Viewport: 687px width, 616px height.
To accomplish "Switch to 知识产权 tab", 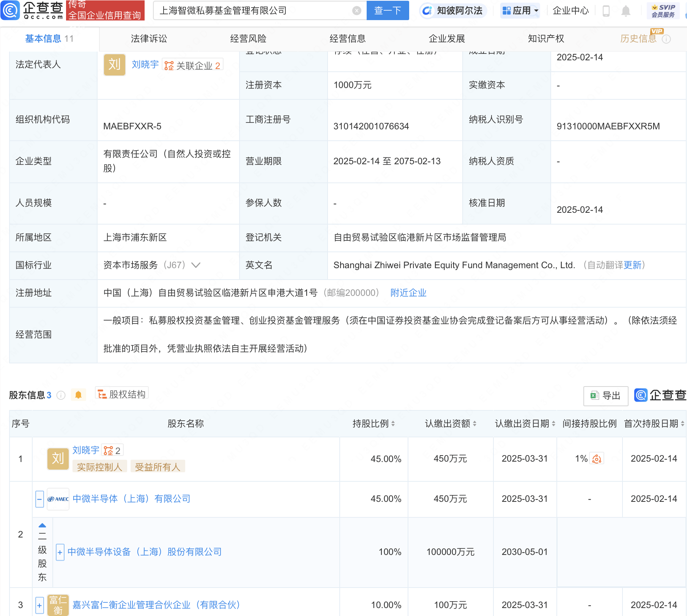I will pyautogui.click(x=546, y=39).
